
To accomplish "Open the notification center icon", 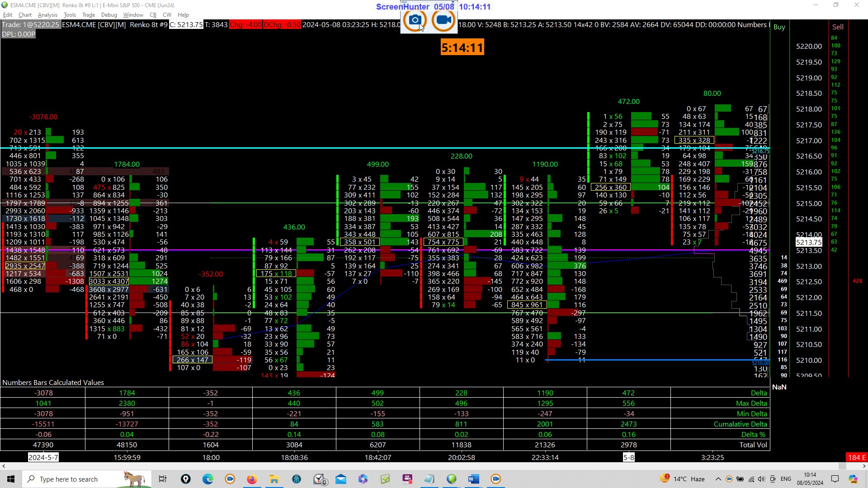I will [x=835, y=479].
